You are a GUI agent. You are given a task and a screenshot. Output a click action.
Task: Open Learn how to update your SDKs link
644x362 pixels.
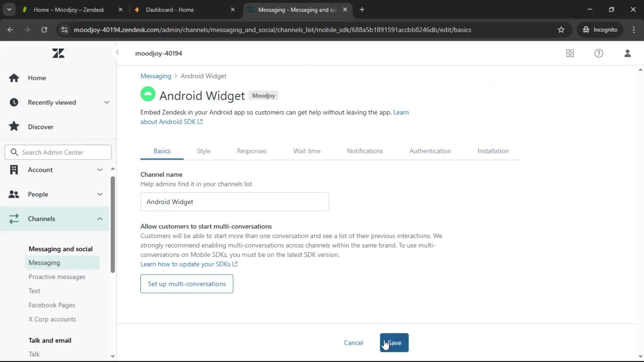tap(189, 264)
